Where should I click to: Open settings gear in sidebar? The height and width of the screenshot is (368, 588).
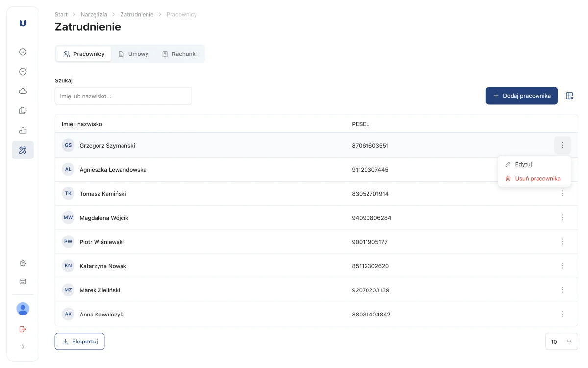(x=23, y=263)
